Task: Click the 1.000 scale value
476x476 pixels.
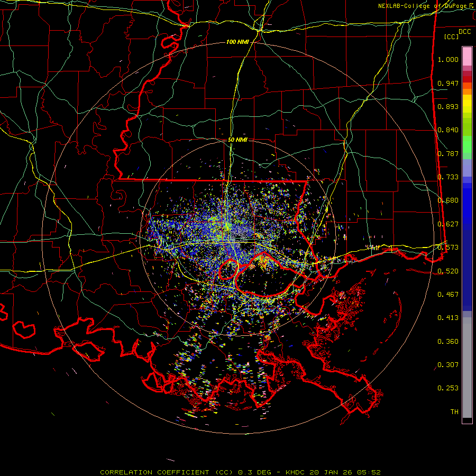Action: 448,59
